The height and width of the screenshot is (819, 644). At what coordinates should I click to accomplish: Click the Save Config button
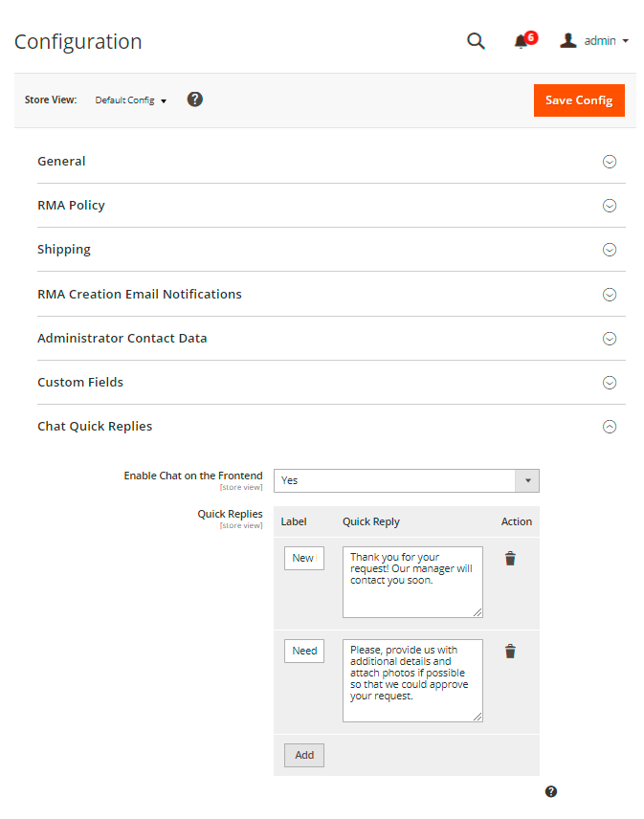pyautogui.click(x=579, y=100)
